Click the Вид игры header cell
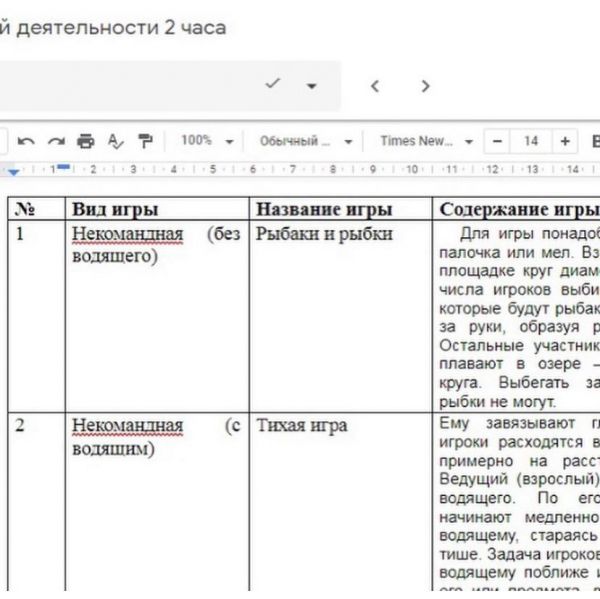 (115, 209)
